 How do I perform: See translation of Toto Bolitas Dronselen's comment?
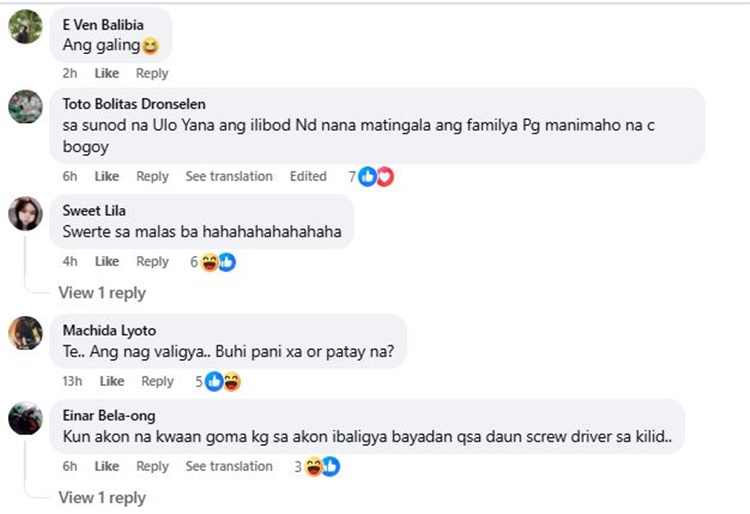coord(229,177)
